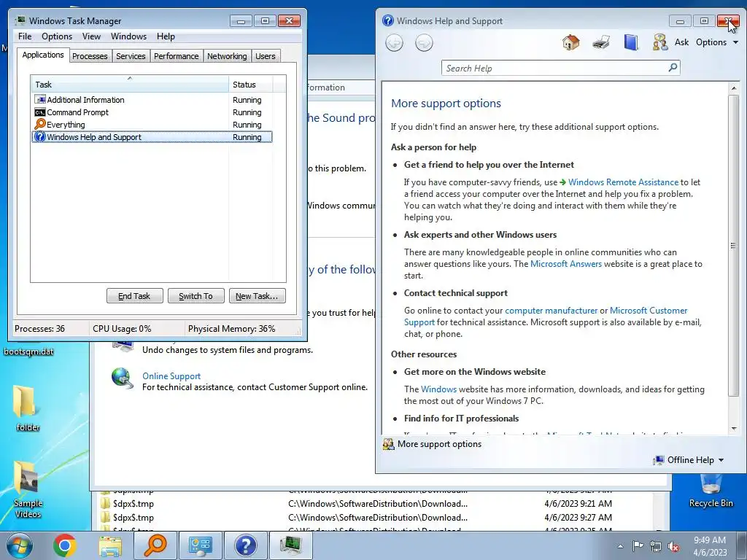Switch to Processes tab
The height and width of the screenshot is (560, 747).
90,55
